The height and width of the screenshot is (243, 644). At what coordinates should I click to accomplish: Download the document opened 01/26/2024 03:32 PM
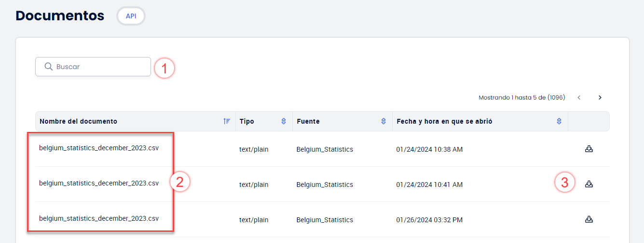tap(589, 219)
